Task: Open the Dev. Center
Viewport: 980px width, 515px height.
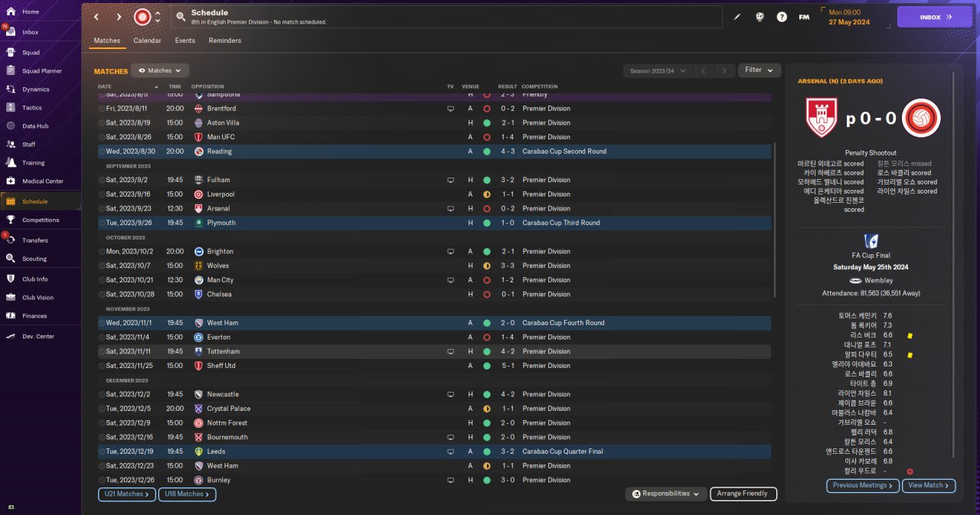Action: [38, 337]
